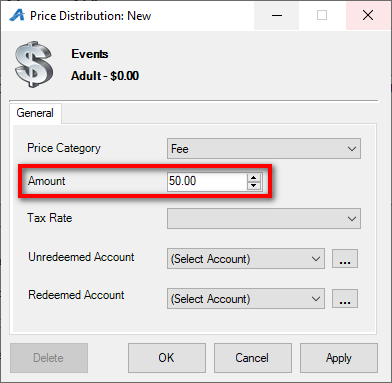This screenshot has width=392, height=383.
Task: Click the Amount label
Action: click(x=47, y=181)
